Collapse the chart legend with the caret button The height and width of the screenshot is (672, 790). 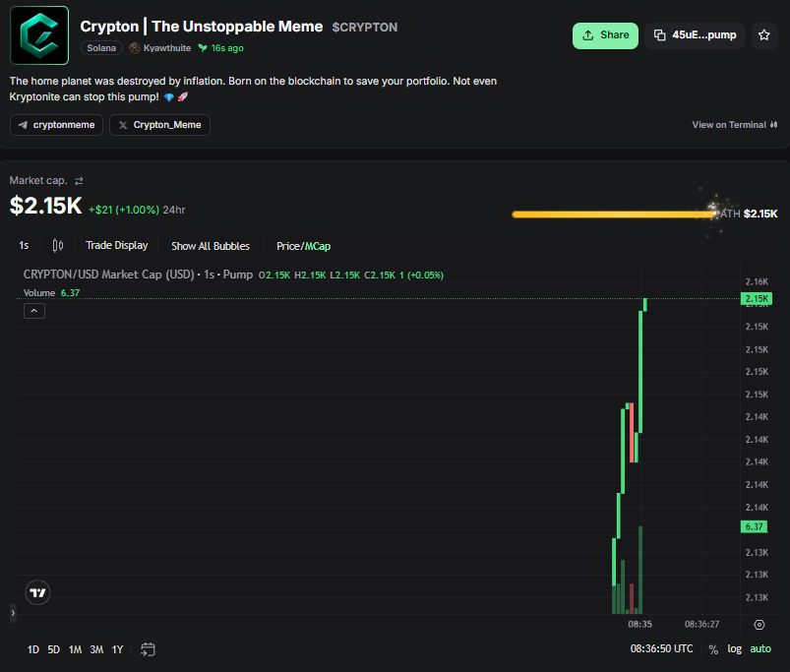[x=34, y=311]
